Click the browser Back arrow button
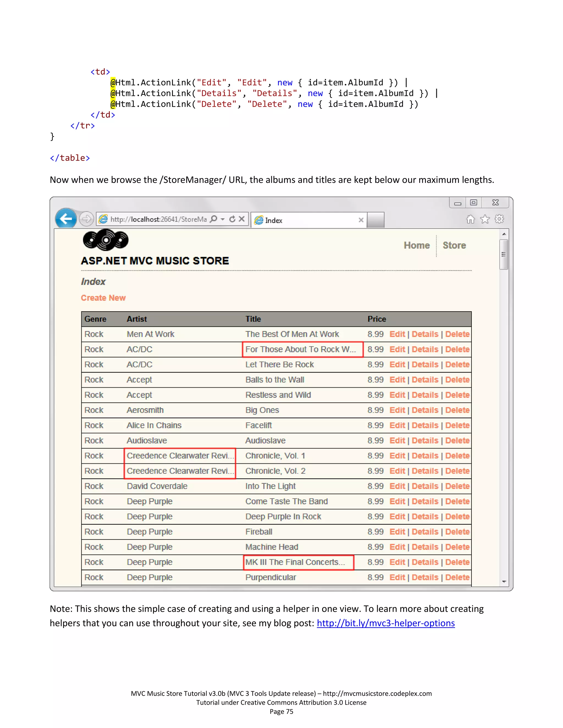Image resolution: width=563 pixels, height=728 pixels. [66, 219]
